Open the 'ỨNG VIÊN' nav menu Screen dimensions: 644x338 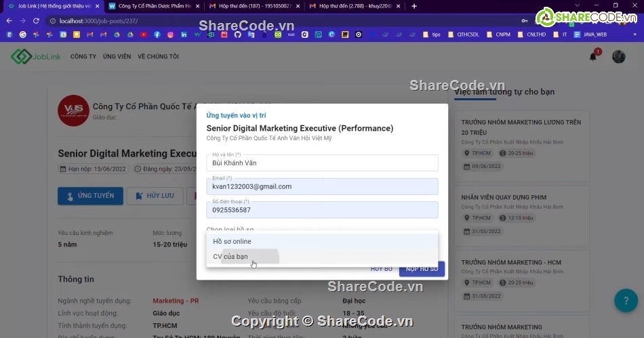pyautogui.click(x=117, y=56)
